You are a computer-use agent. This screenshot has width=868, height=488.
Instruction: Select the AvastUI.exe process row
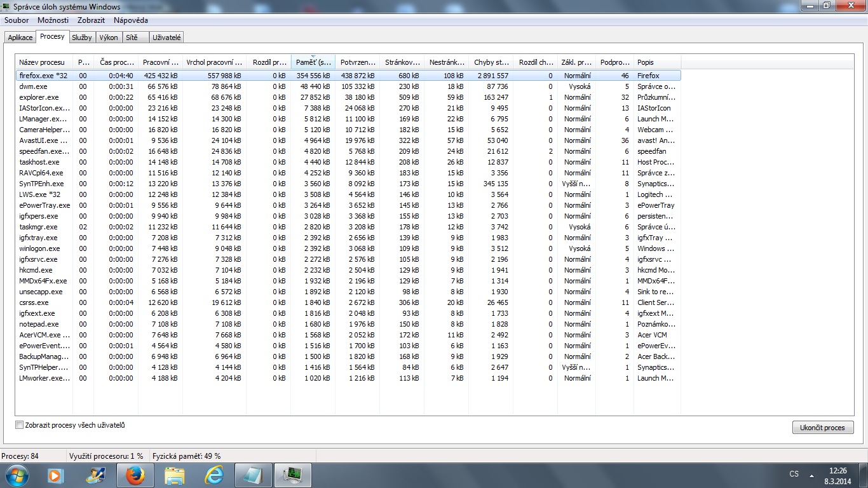[x=348, y=140]
